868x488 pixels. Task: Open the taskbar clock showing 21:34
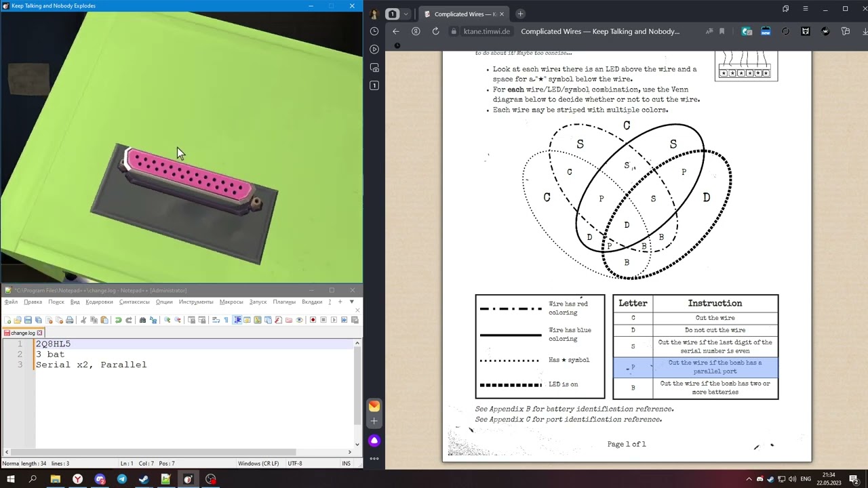829,479
